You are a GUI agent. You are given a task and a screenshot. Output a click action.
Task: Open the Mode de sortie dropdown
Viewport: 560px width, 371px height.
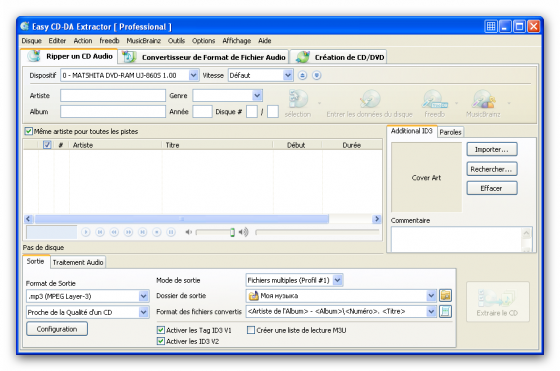(x=338, y=280)
